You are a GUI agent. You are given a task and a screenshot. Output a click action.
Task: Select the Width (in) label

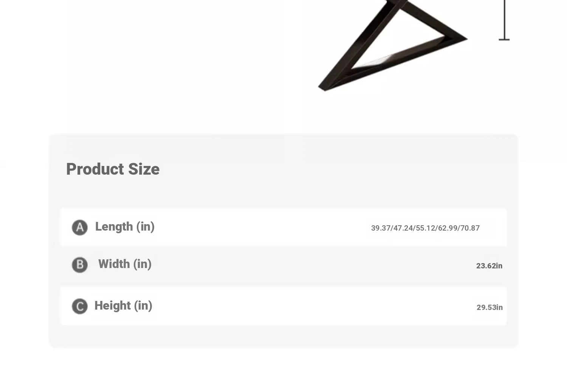[125, 264]
